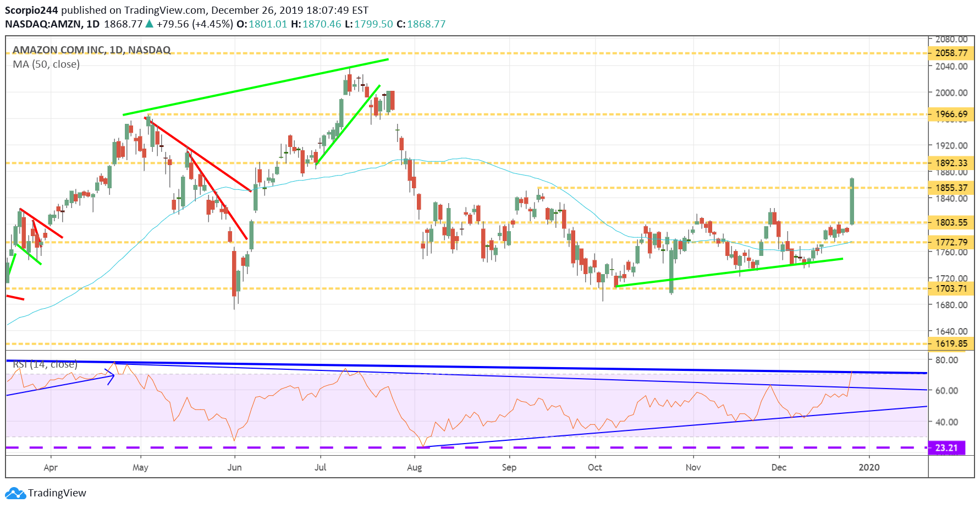Click the 1920.00 price axis tick
Screen dimensions: 980x508
pos(952,146)
